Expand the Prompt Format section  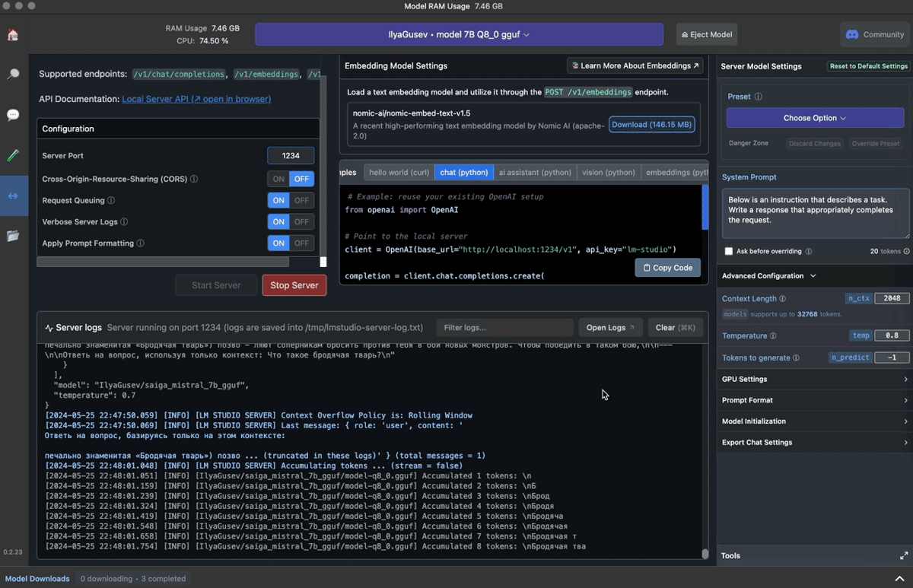815,400
